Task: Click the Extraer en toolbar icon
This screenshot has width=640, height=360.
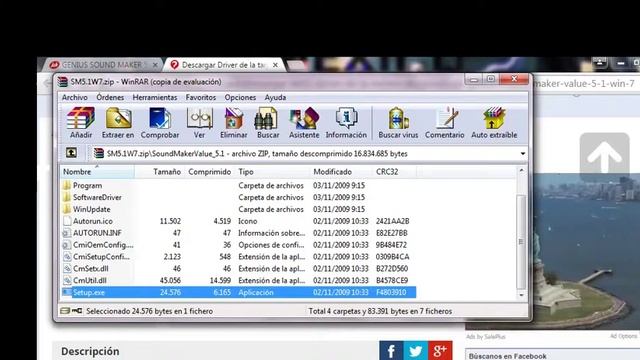Action: click(118, 122)
